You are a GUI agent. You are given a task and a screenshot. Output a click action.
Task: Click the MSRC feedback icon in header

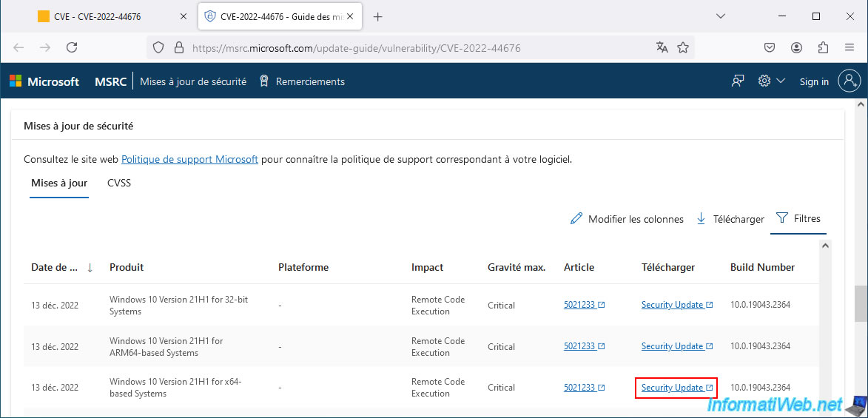click(x=737, y=81)
